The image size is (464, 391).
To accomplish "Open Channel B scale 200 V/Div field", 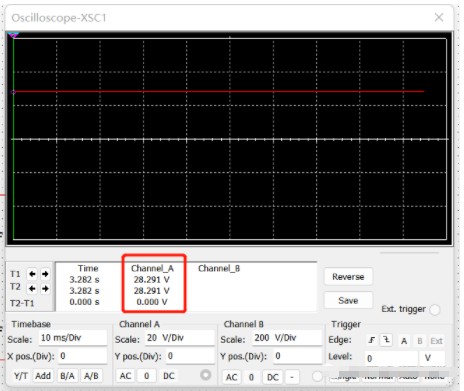I will tap(287, 338).
